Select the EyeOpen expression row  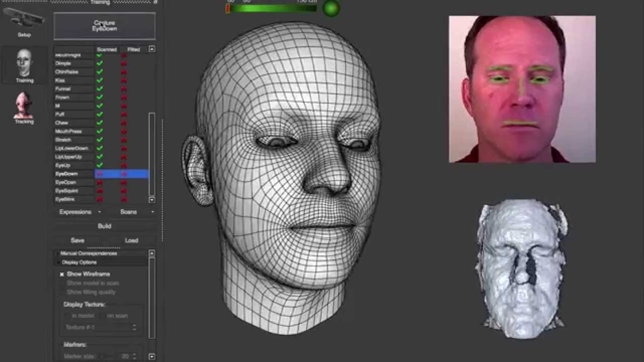click(x=66, y=183)
